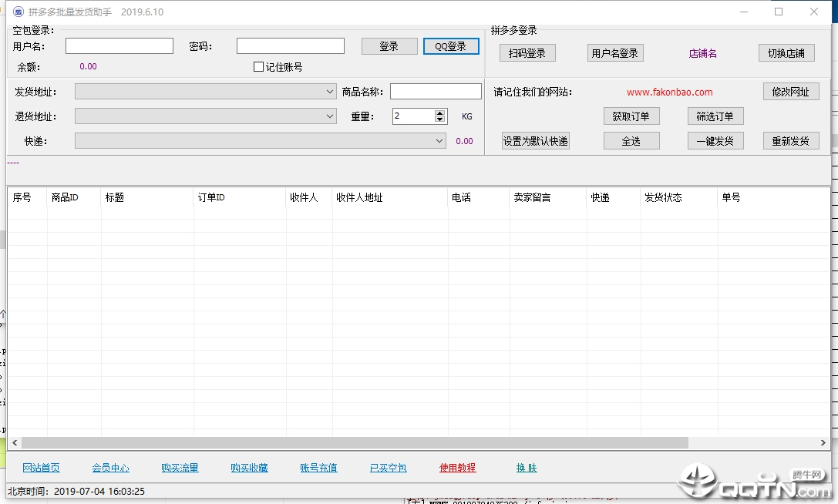Minimize the window
The image size is (838, 504).
point(743,12)
